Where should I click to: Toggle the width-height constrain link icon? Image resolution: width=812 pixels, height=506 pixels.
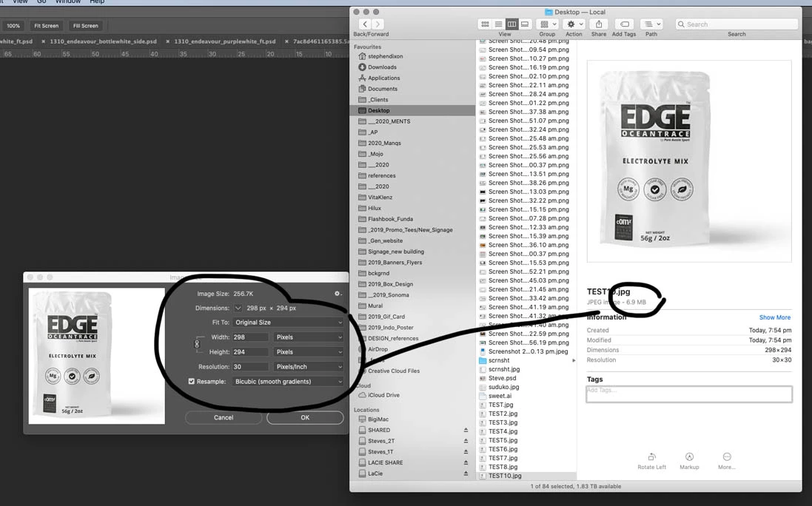197,344
